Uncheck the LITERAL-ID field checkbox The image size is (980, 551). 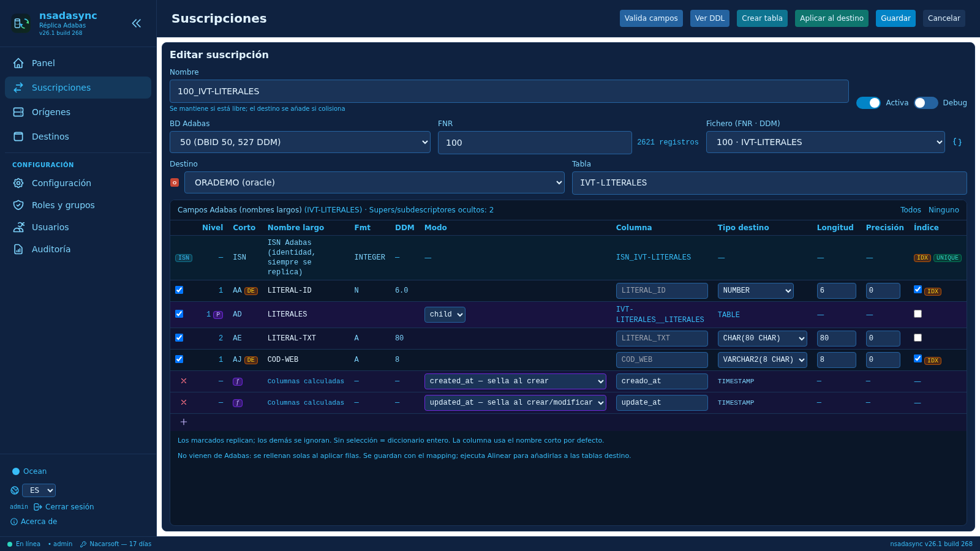click(179, 290)
